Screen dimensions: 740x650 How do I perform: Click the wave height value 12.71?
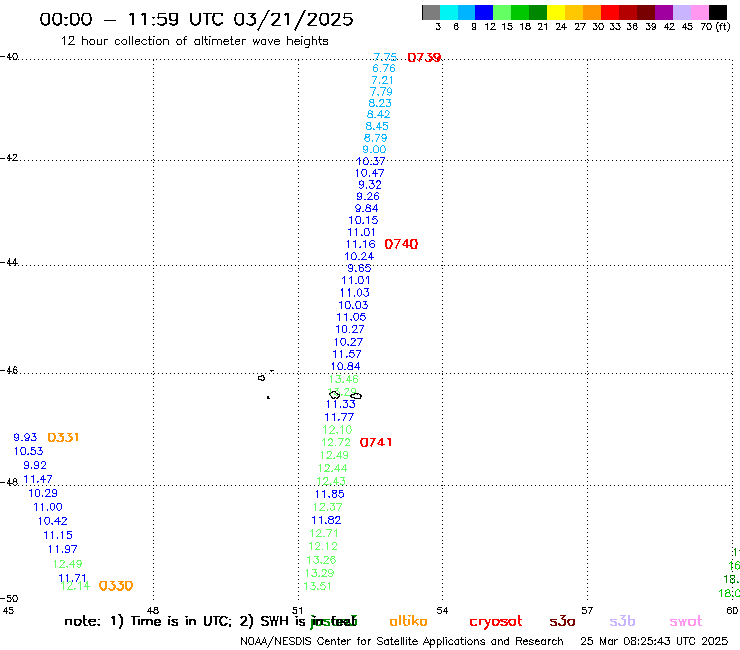[324, 533]
